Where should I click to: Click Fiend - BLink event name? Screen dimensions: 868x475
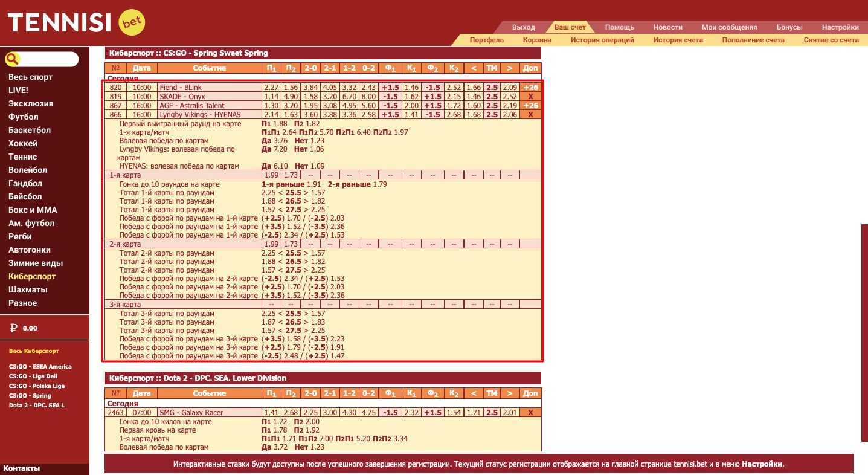click(x=181, y=88)
